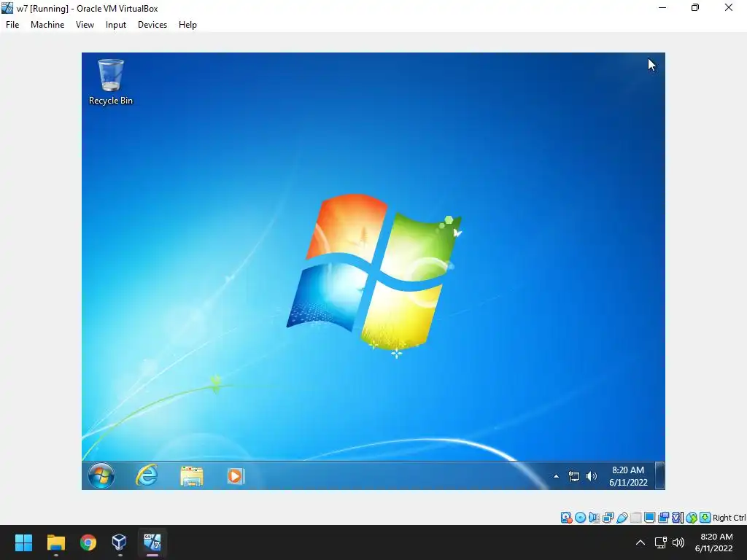Open the Machine menu

(x=47, y=25)
